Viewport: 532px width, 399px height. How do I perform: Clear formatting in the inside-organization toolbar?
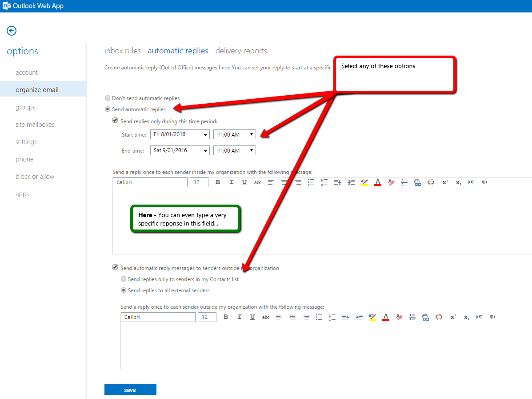pyautogui.click(x=391, y=182)
